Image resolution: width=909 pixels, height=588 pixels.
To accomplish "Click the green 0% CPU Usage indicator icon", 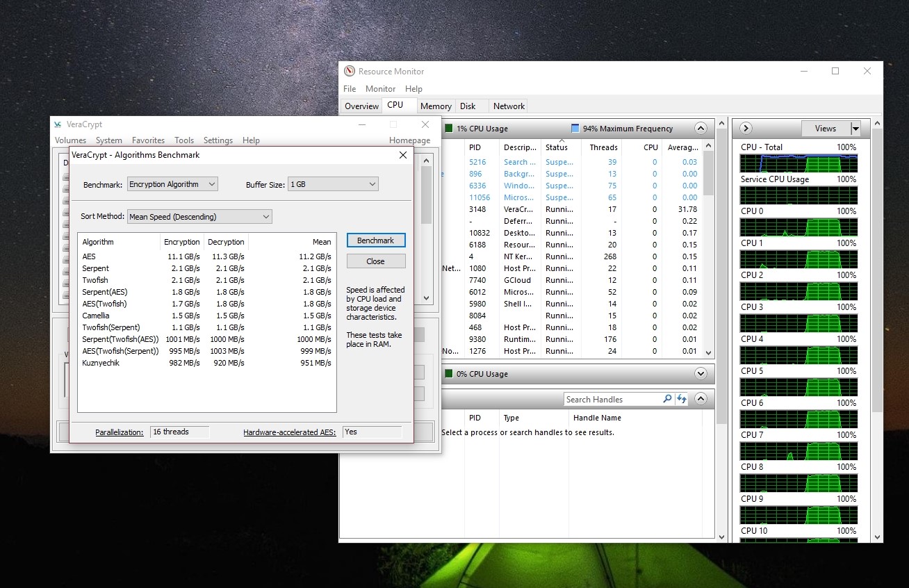I will [449, 374].
